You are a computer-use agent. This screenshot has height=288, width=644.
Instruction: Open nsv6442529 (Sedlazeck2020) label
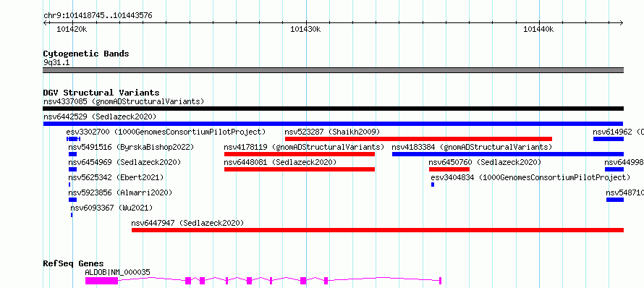coord(100,117)
